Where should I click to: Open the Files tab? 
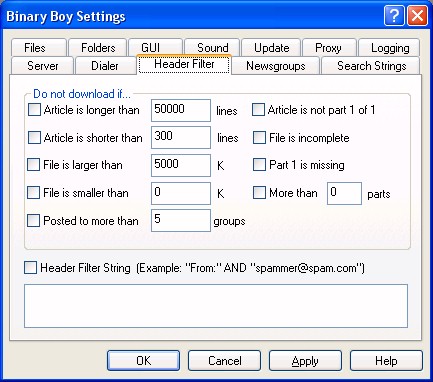coord(39,48)
